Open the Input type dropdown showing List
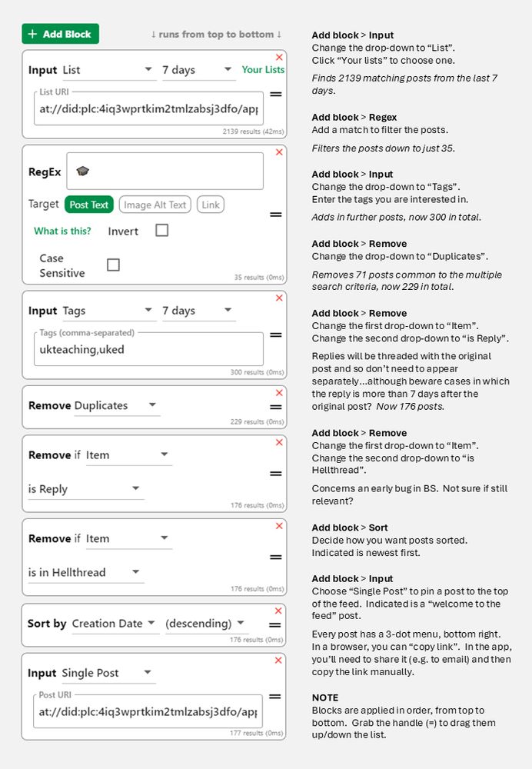This screenshot has width=532, height=769. coord(108,70)
